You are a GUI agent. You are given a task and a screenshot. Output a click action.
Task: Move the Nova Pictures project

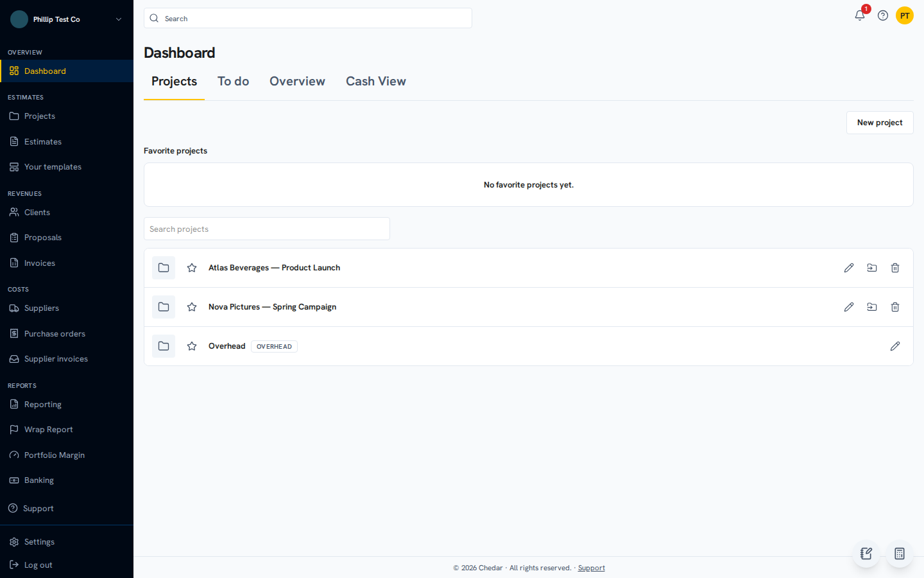pos(872,307)
